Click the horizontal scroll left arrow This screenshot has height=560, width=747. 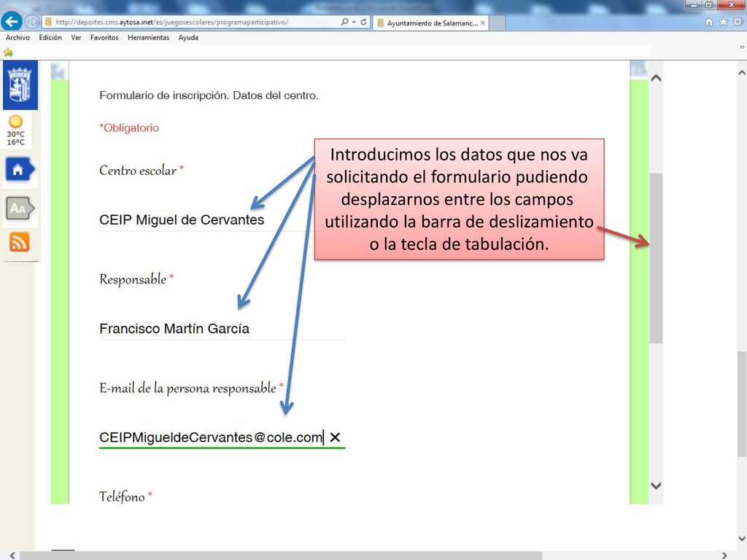[x=12, y=555]
